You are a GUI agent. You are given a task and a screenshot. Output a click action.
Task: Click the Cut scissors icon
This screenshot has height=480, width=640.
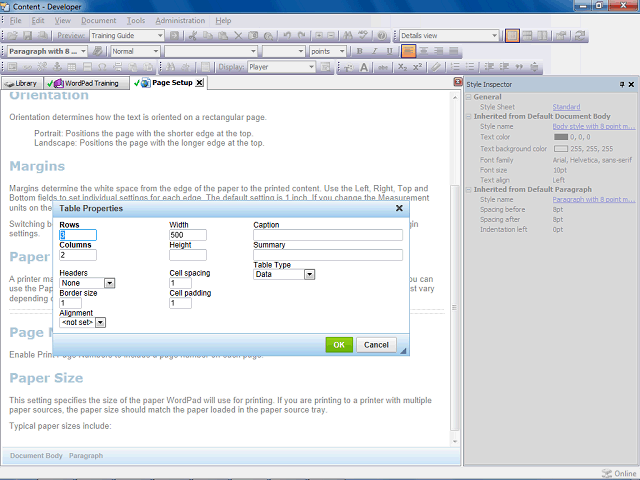tap(193, 36)
